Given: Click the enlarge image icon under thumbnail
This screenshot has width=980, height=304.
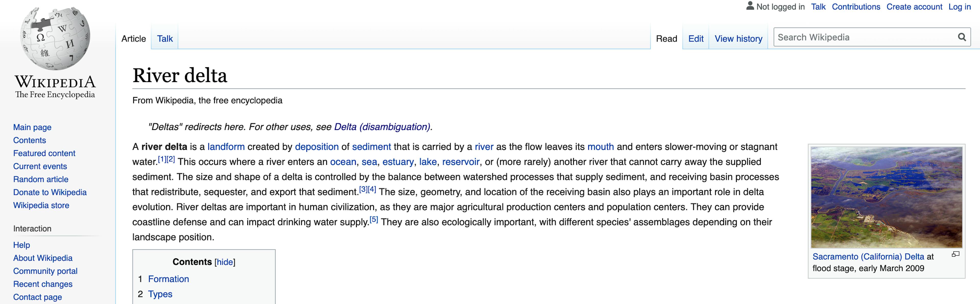Looking at the screenshot, I should [x=955, y=254].
